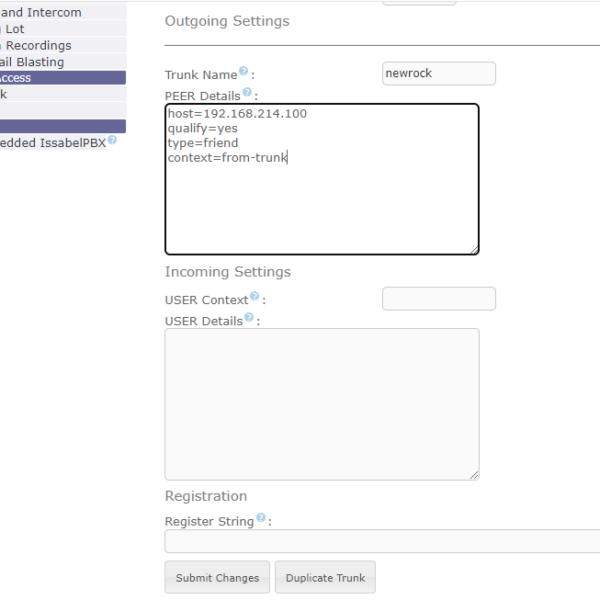This screenshot has width=600, height=600.
Task: Open the Lot sidebar entry
Action: (x=14, y=29)
